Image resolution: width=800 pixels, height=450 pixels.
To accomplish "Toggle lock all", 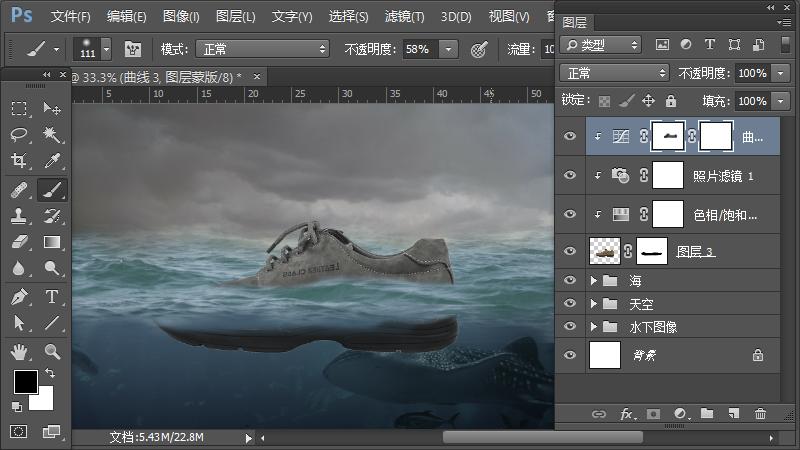I will (671, 101).
